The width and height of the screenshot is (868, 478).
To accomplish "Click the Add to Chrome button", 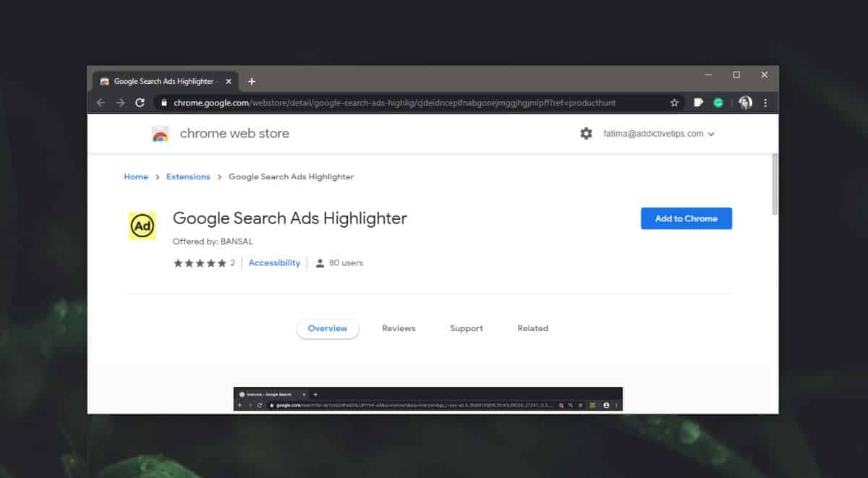I will (686, 218).
